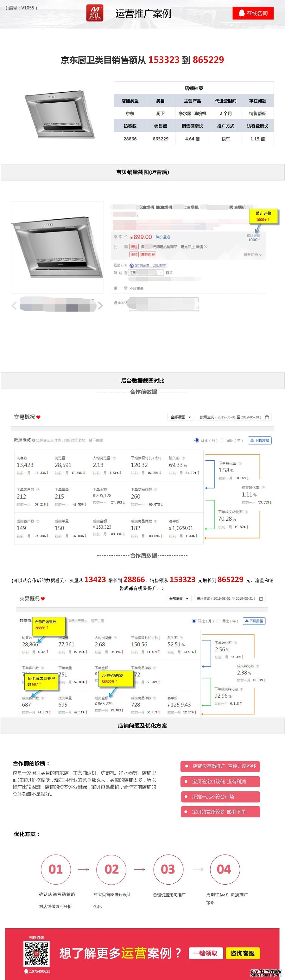Open the 在线咨询 online consultation button

tap(253, 13)
